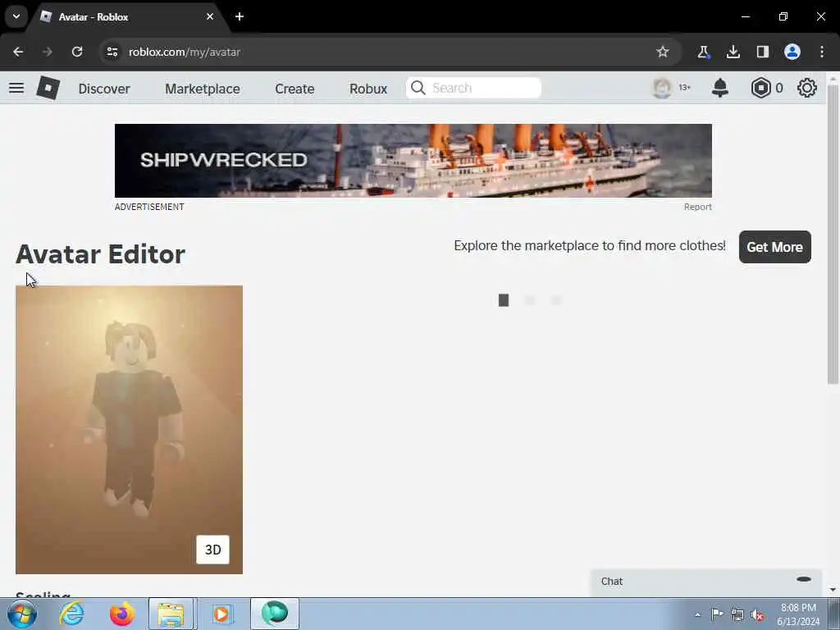Image resolution: width=840 pixels, height=630 pixels.
Task: Click the Roblox logo home icon
Action: coord(48,88)
